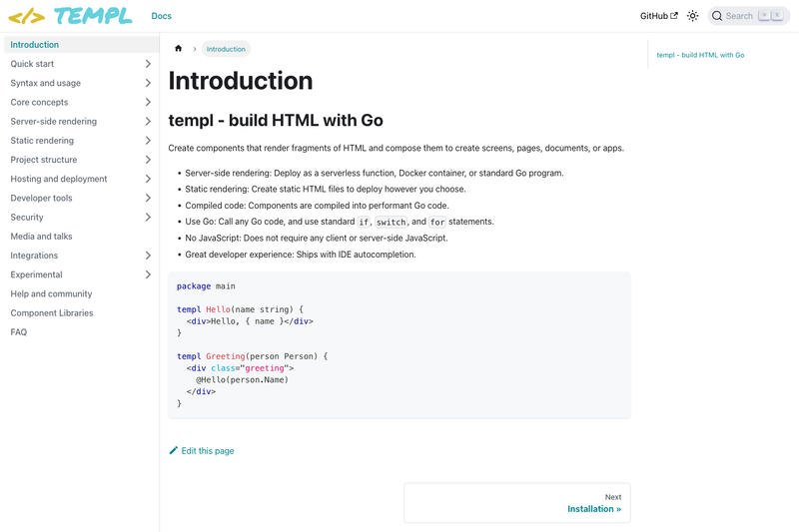Expand the Server-side rendering chevron
This screenshot has width=799, height=532.
[148, 121]
